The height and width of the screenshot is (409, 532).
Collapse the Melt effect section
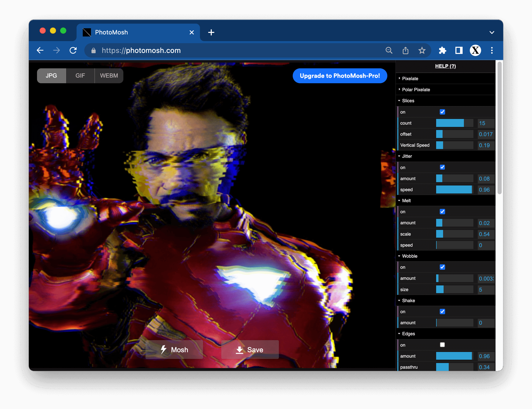click(406, 201)
